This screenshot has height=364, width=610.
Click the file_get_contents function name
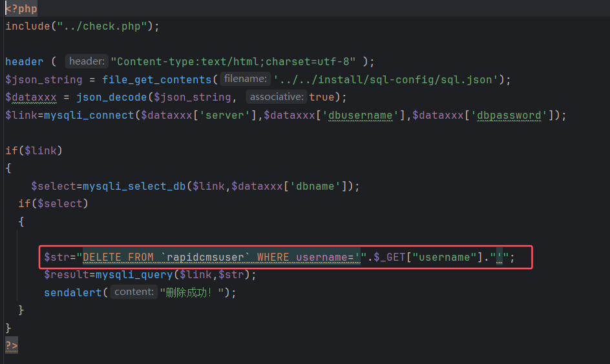point(156,79)
